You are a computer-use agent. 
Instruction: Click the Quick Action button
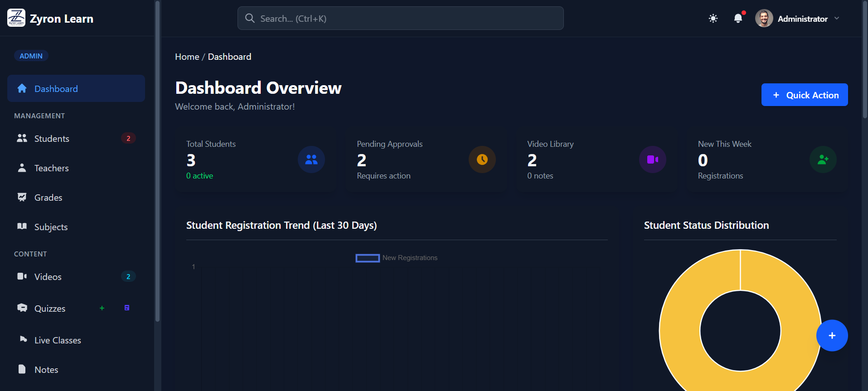tap(805, 95)
